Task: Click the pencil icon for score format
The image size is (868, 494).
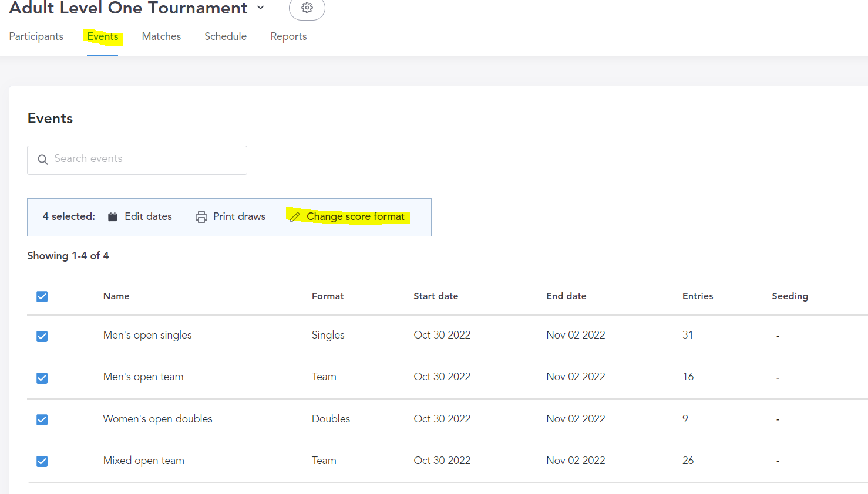Action: (295, 217)
